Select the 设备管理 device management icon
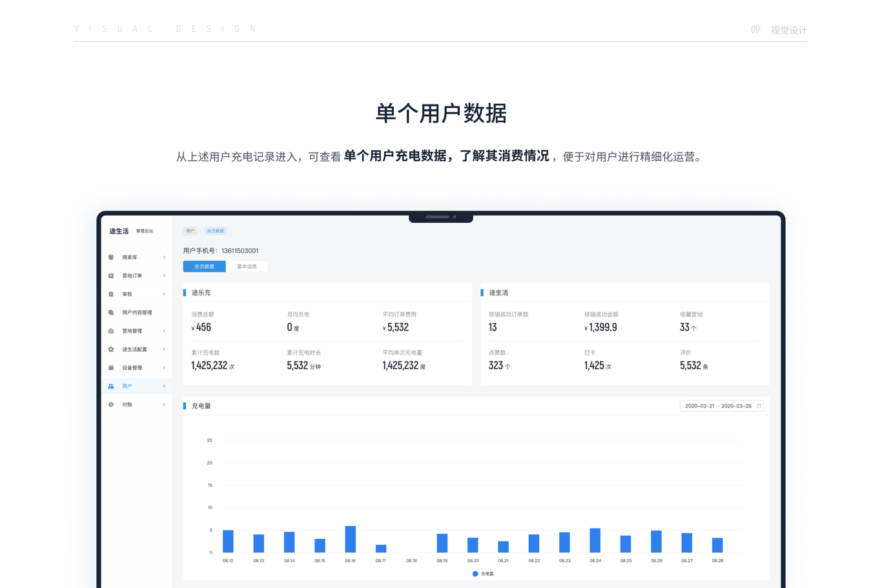Screen dimensions: 882x588 click(110, 367)
